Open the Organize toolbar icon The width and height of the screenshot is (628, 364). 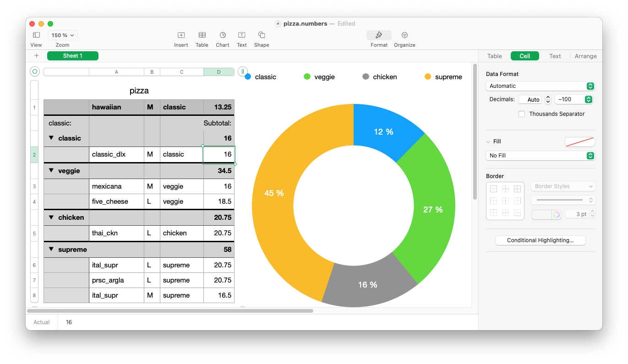(x=404, y=35)
